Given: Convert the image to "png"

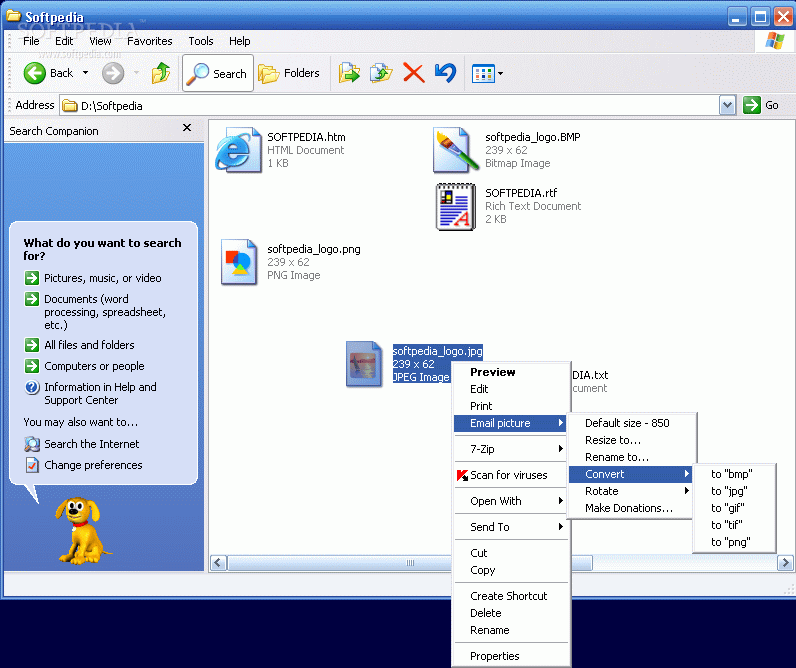Looking at the screenshot, I should [x=734, y=542].
